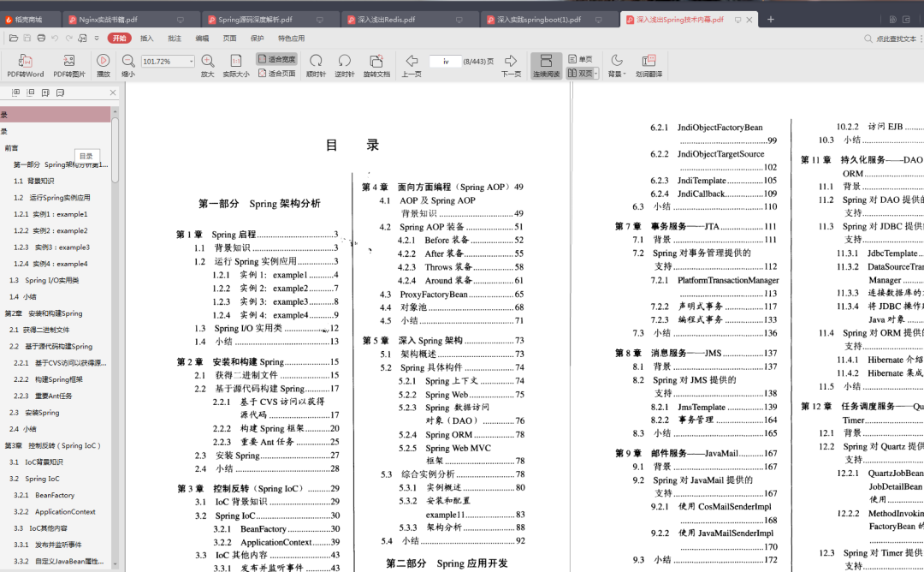This screenshot has width=924, height=572.
Task: Rotate the page counterclockwise with 逆时针
Action: (x=344, y=65)
